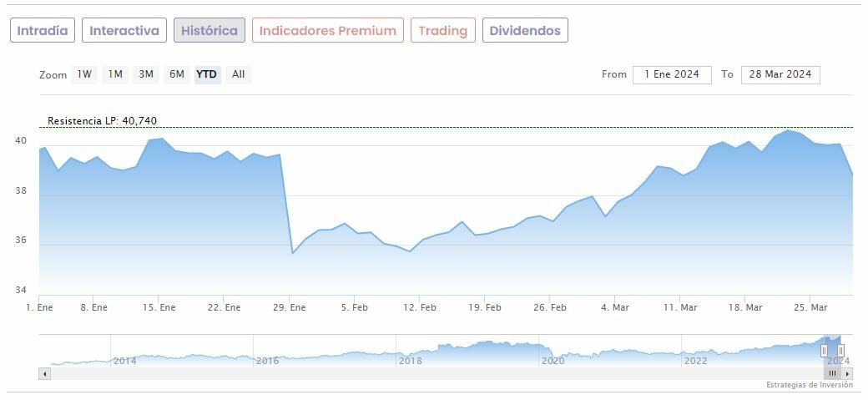
Task: Set zoom range to 1M
Action: (115, 74)
